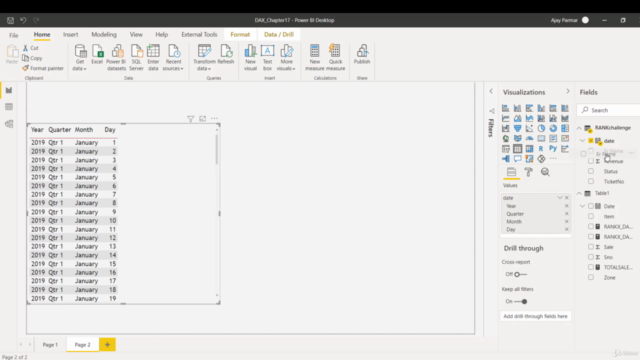The width and height of the screenshot is (640, 360).
Task: Click the Text box ribbon button
Action: click(267, 58)
